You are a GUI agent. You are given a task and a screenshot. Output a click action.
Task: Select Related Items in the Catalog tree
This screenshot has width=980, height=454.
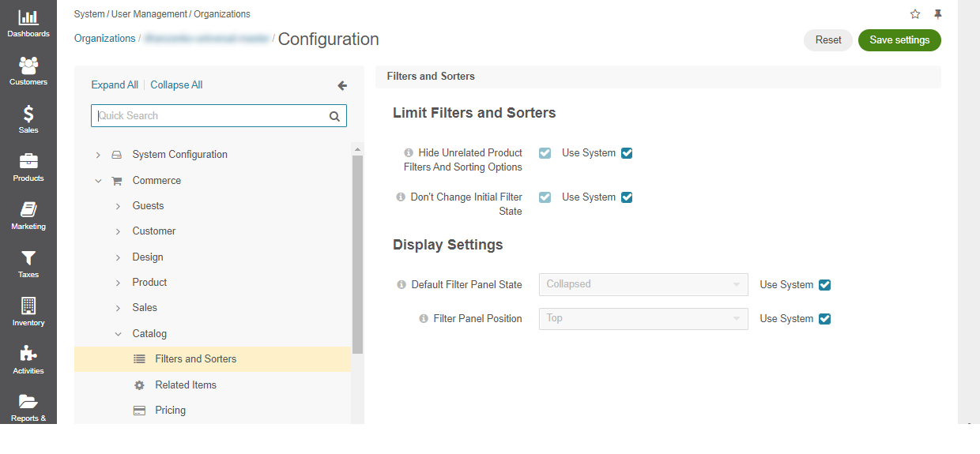[x=186, y=385]
